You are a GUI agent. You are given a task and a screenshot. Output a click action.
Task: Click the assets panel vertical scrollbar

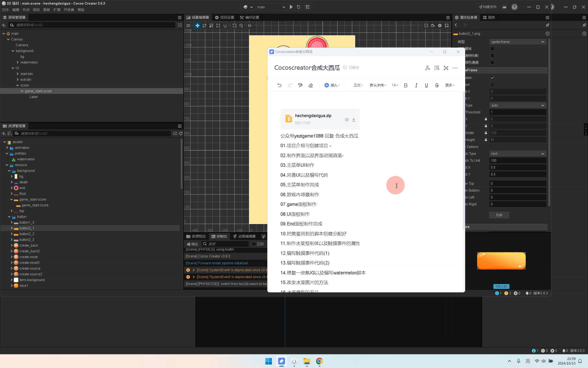(x=181, y=164)
